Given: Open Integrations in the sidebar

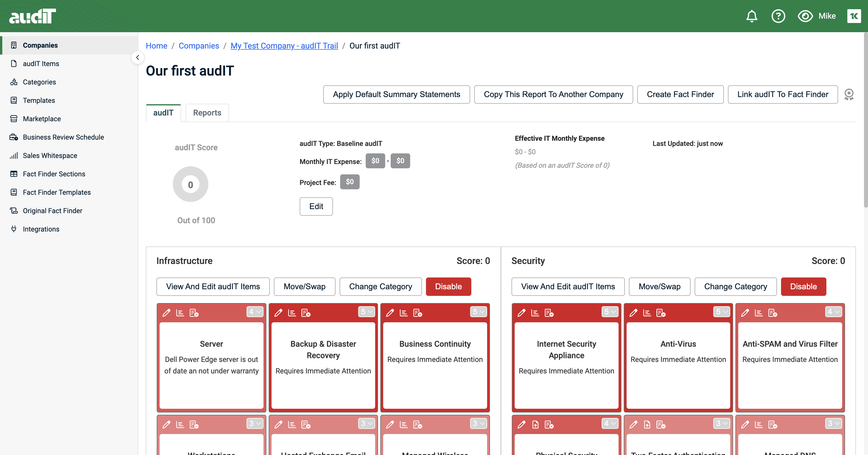Looking at the screenshot, I should tap(69, 229).
